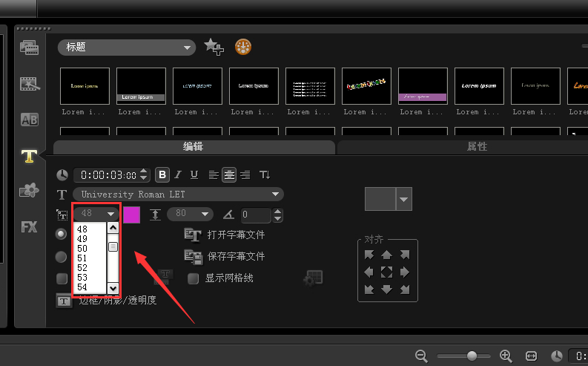Open the 标题 library category dropdown
The width and height of the screenshot is (588, 366).
pyautogui.click(x=127, y=48)
